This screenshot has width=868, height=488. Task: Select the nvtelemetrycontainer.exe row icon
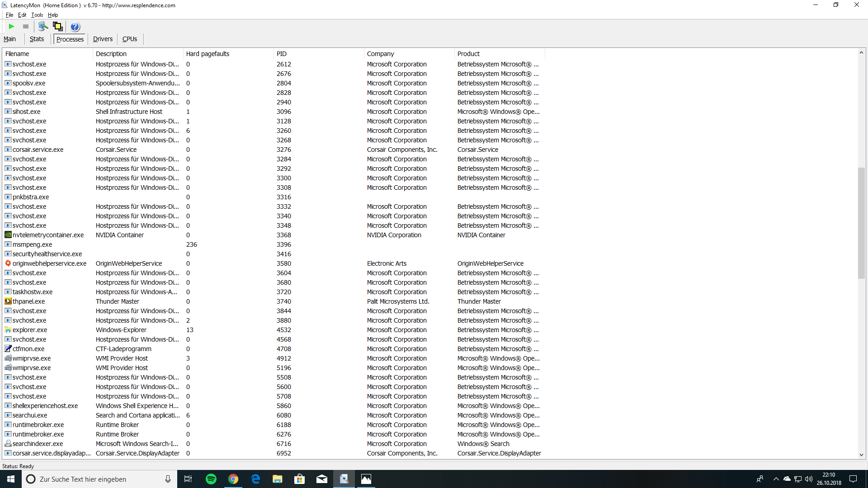pos(8,235)
